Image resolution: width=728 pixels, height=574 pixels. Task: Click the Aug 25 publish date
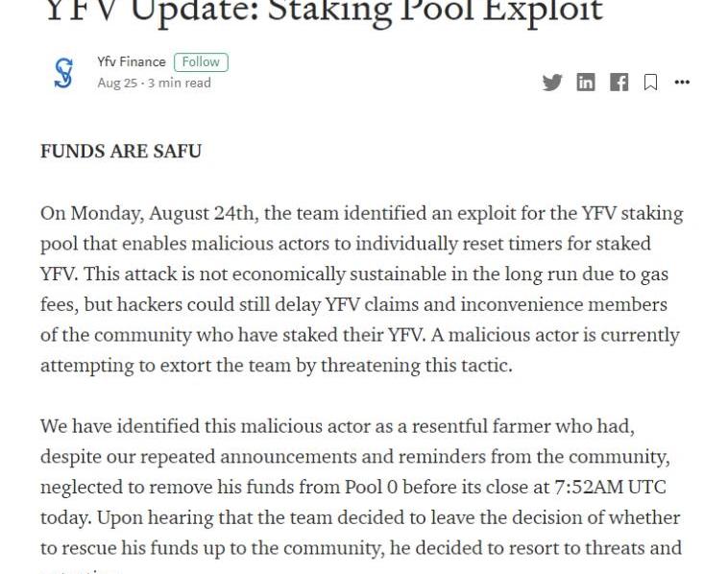116,84
